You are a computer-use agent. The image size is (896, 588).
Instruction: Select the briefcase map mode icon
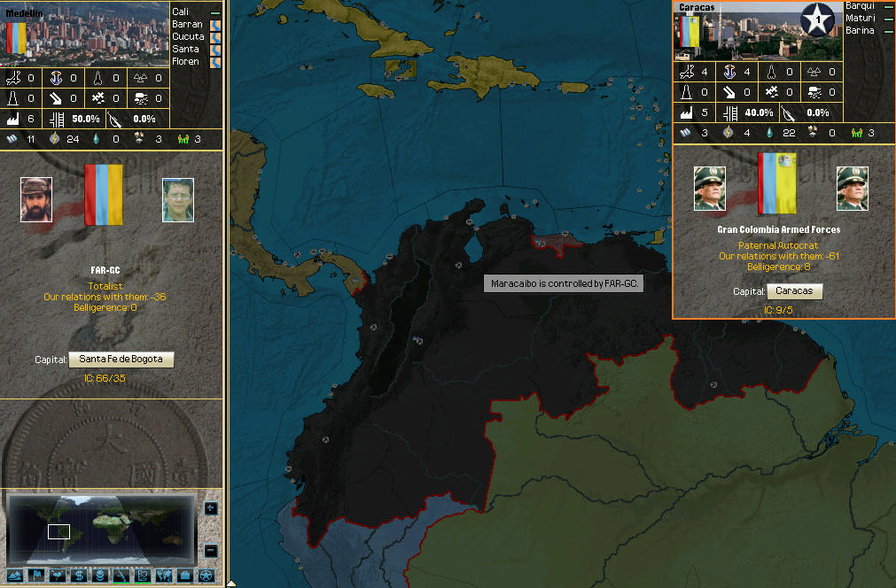(185, 576)
